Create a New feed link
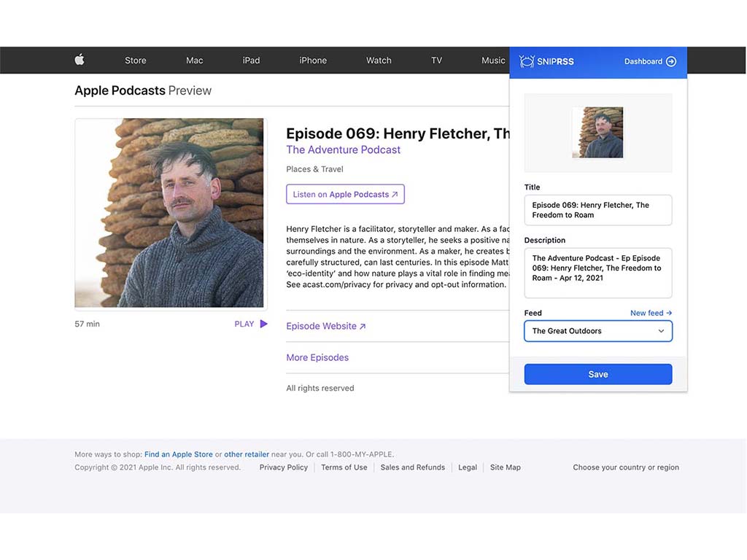The width and height of the screenshot is (747, 560). click(651, 313)
